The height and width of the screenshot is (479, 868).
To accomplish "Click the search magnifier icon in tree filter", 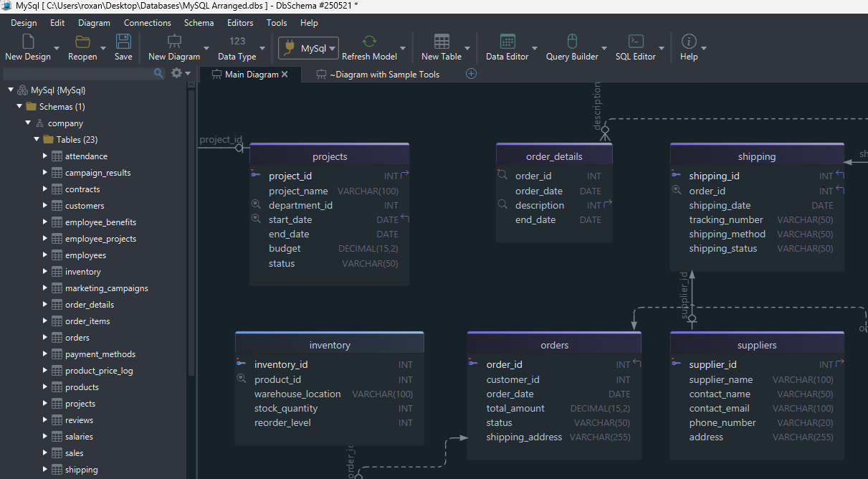I will click(158, 73).
